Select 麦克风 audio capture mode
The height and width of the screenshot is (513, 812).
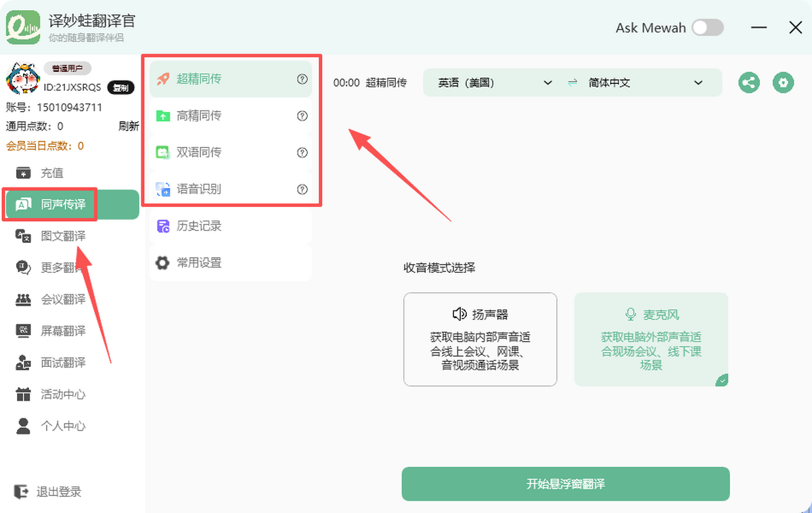pyautogui.click(x=651, y=339)
